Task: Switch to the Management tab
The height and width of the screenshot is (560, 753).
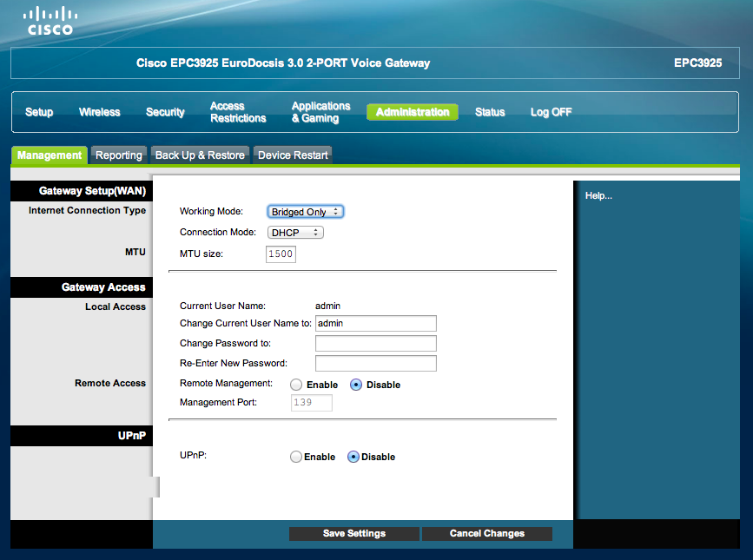Action: click(x=49, y=155)
